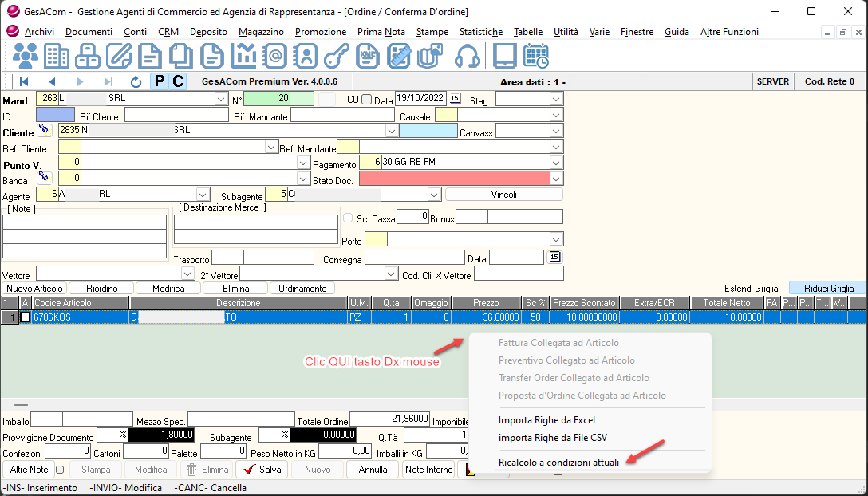This screenshot has height=496, width=868.
Task: Expand the Canvass dropdown
Action: (x=556, y=132)
